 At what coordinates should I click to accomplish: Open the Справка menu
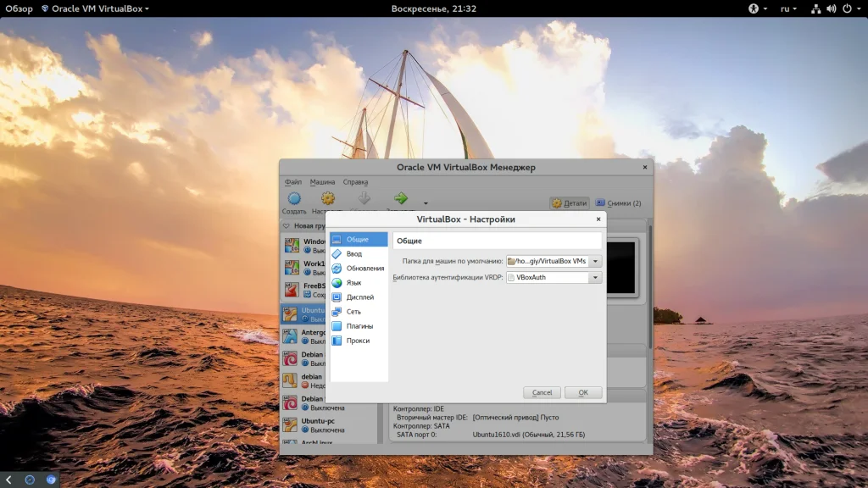[355, 182]
